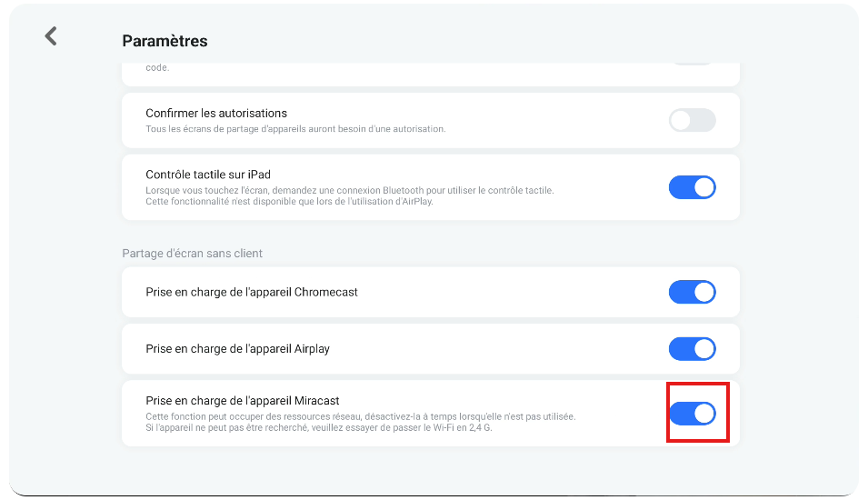Click the Bluetooth connection sentence under iPad control
This screenshot has height=500, width=868.
tap(349, 191)
